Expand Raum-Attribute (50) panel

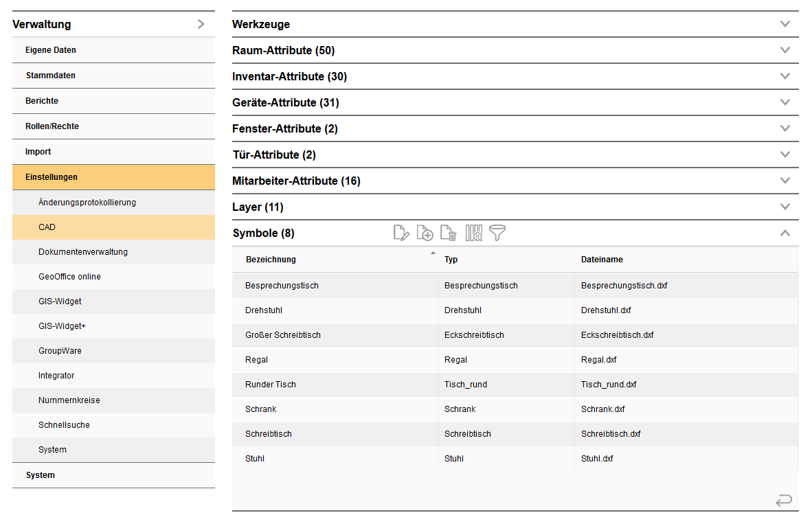[x=785, y=50]
